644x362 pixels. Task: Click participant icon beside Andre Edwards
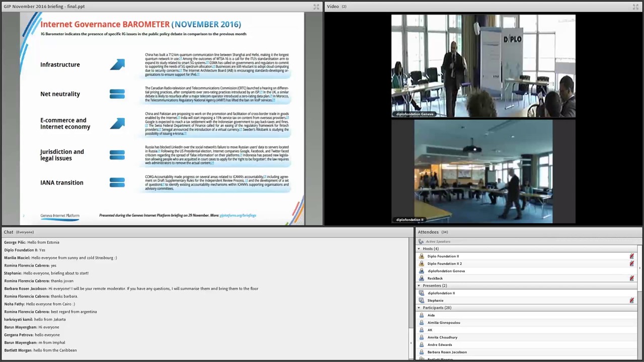pos(422,345)
